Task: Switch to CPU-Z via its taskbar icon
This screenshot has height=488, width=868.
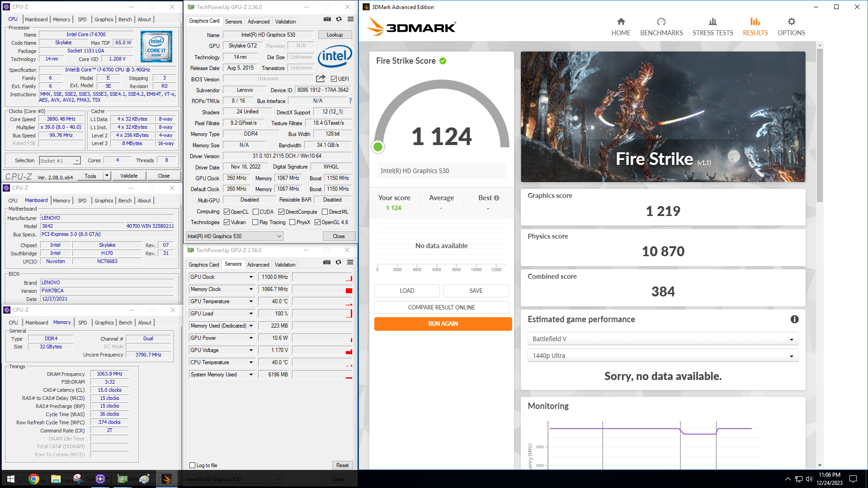Action: (x=100, y=479)
